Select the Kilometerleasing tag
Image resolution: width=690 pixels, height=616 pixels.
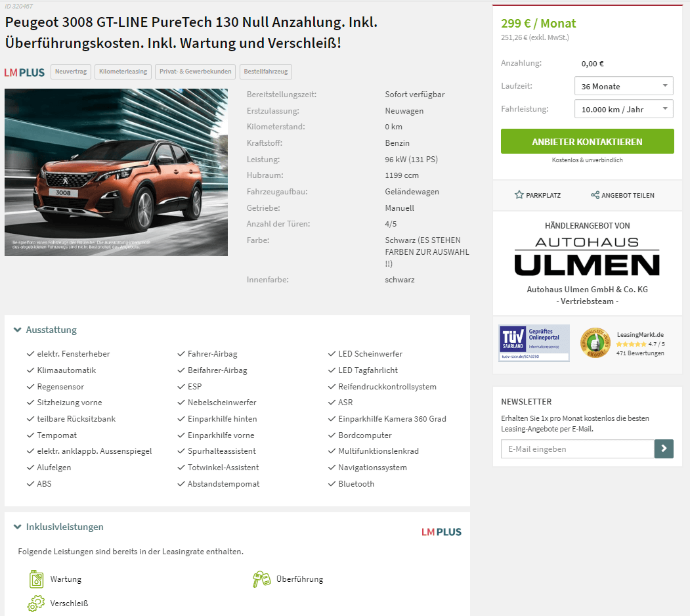(123, 72)
